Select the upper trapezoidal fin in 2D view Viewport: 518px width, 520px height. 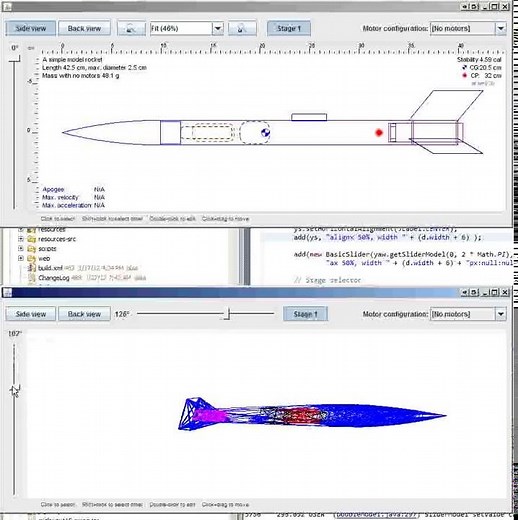pos(447,105)
